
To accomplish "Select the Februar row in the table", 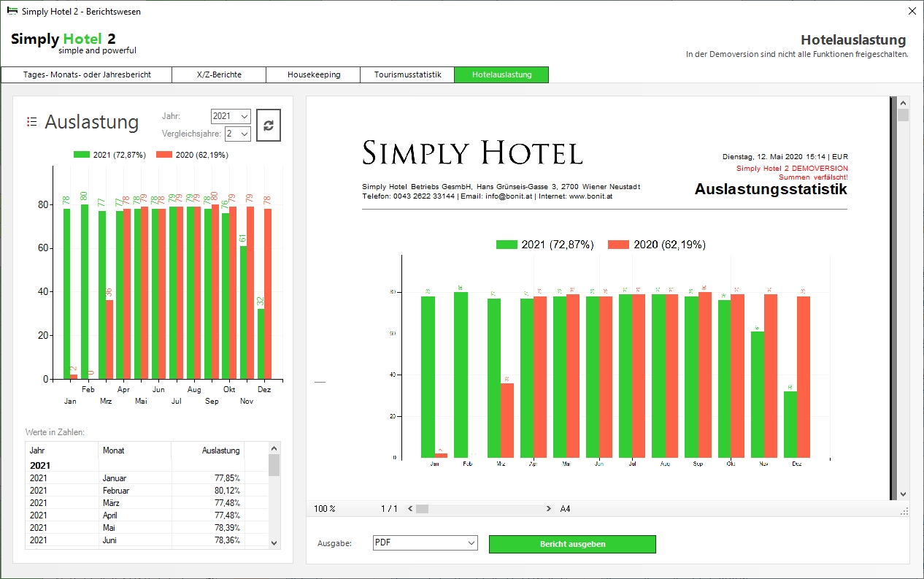I will click(147, 491).
